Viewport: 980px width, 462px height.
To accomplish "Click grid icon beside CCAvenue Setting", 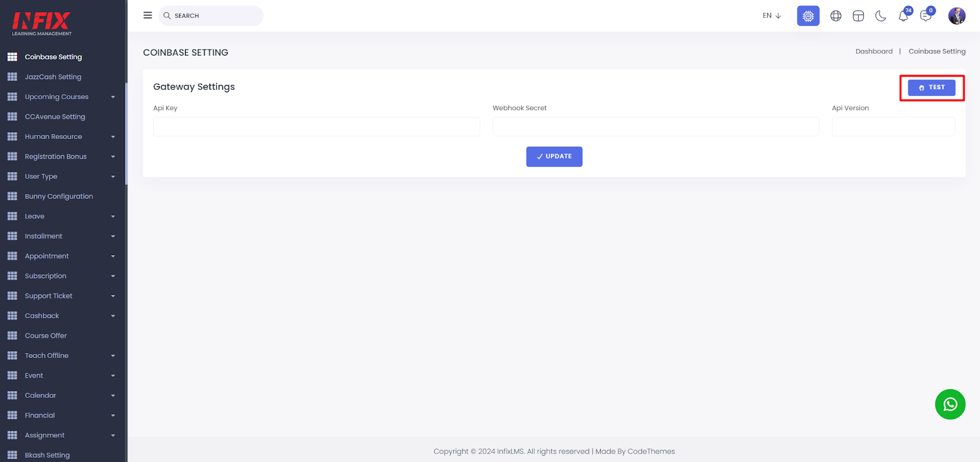I will pyautogui.click(x=12, y=117).
